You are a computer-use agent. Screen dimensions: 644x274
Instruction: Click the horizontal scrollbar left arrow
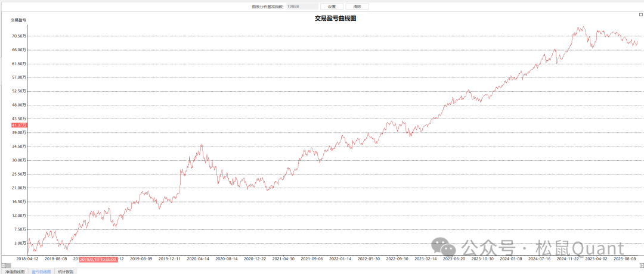point(2,265)
